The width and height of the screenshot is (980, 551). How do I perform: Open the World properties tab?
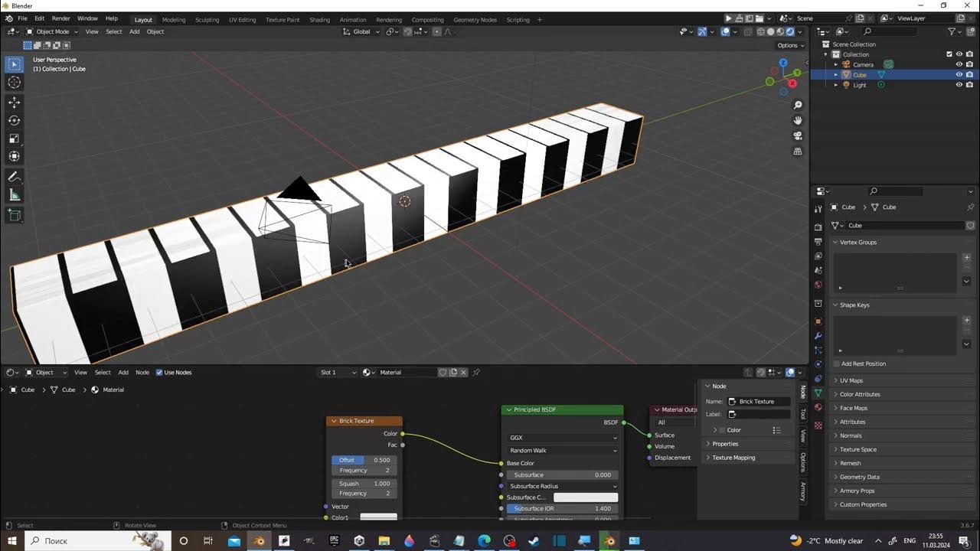tap(818, 285)
